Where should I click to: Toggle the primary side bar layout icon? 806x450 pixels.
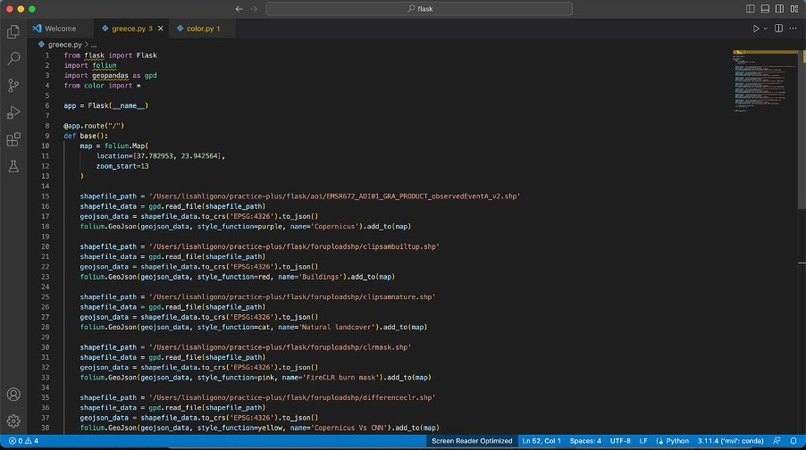pyautogui.click(x=750, y=9)
